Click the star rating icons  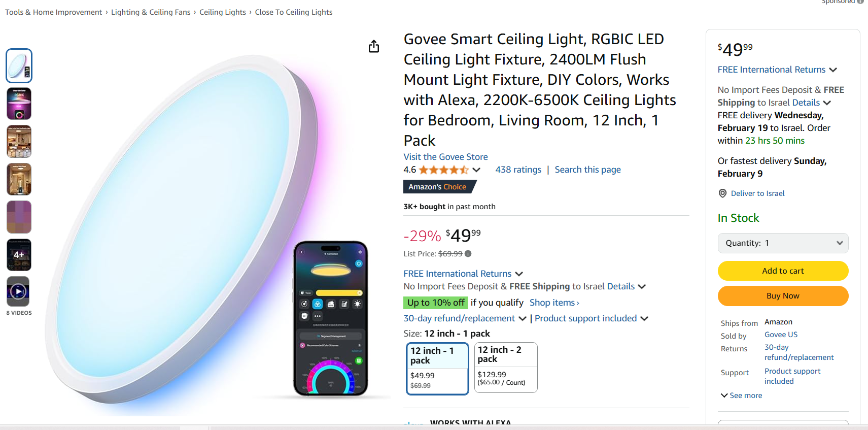(443, 170)
